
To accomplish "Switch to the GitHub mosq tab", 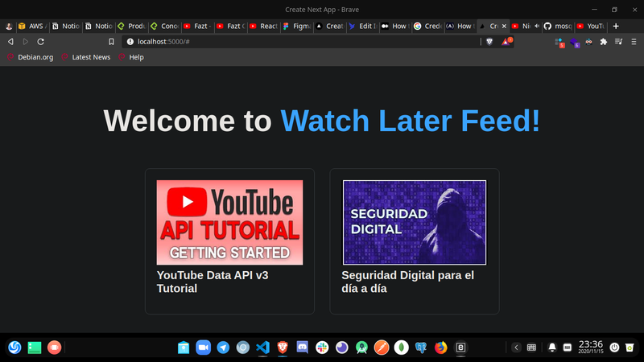I will tap(558, 26).
